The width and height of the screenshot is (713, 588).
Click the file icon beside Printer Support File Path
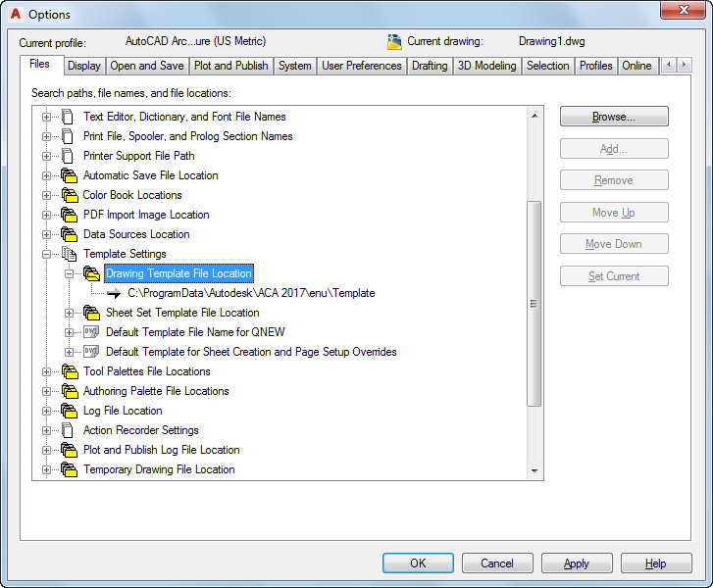tap(68, 156)
